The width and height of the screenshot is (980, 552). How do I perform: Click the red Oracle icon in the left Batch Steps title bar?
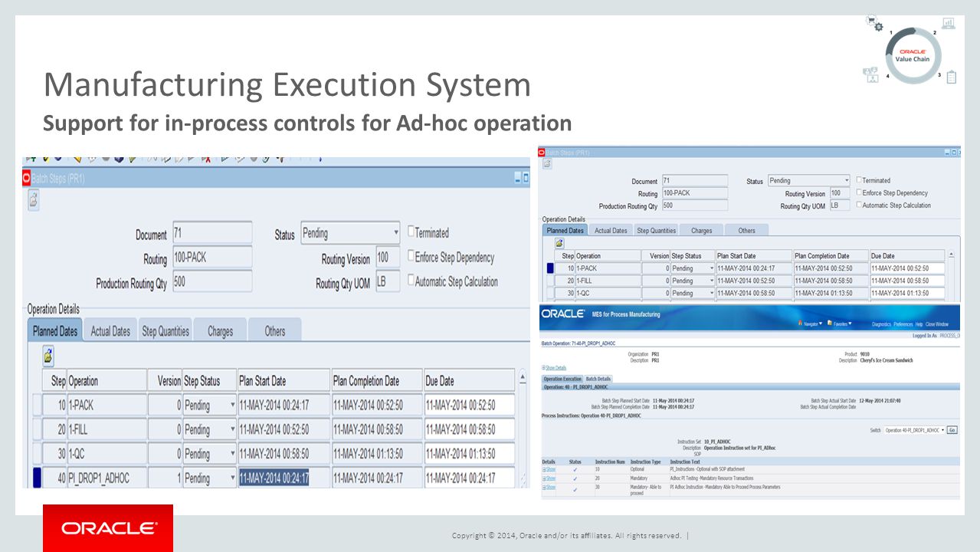click(x=27, y=178)
